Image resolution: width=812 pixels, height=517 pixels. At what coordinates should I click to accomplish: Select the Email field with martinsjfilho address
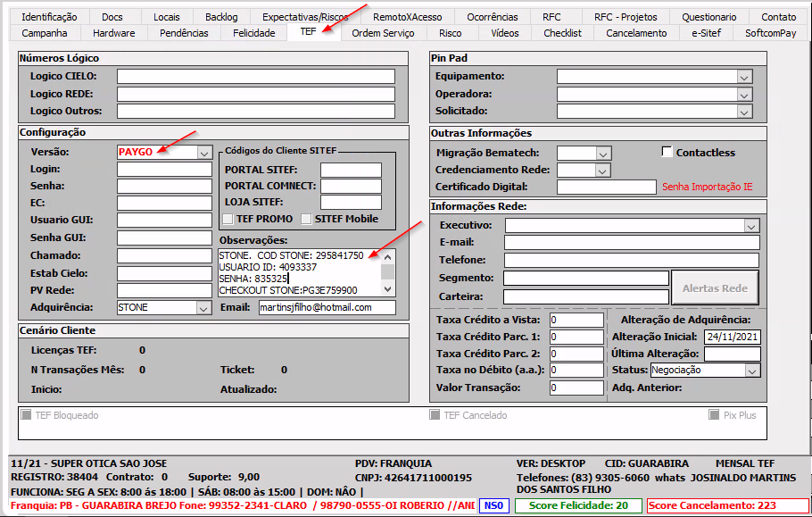pos(326,307)
